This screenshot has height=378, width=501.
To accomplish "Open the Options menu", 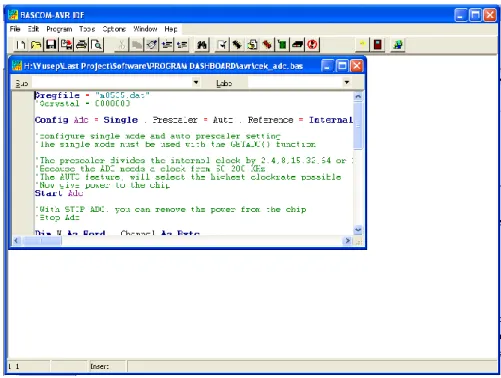I will click(114, 29).
